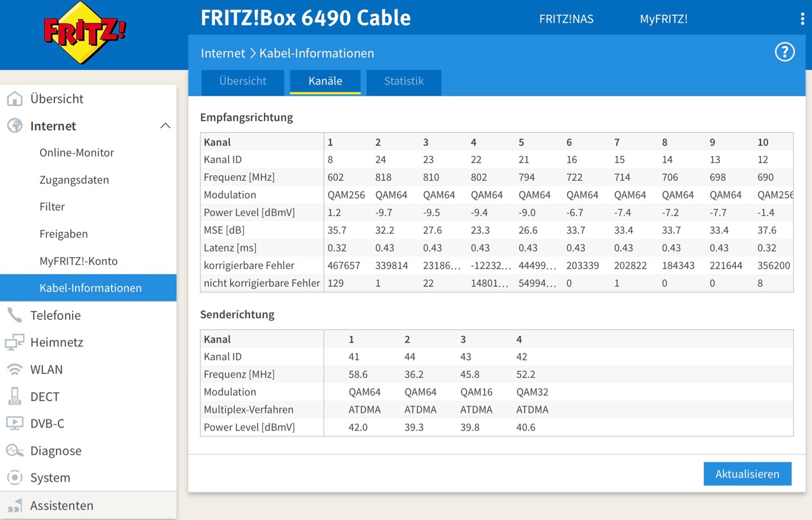Open FRITZ!NAS from the header
The height and width of the screenshot is (520, 812).
[566, 19]
